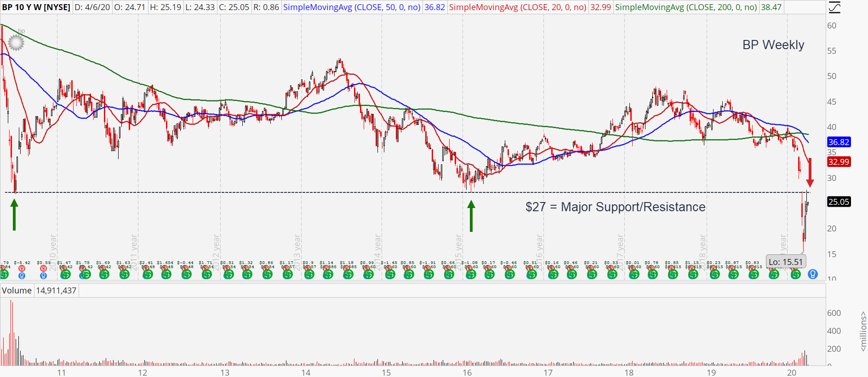Open the green dividend icon under $1.654
The width and height of the screenshot is (868, 377).
click(x=166, y=275)
